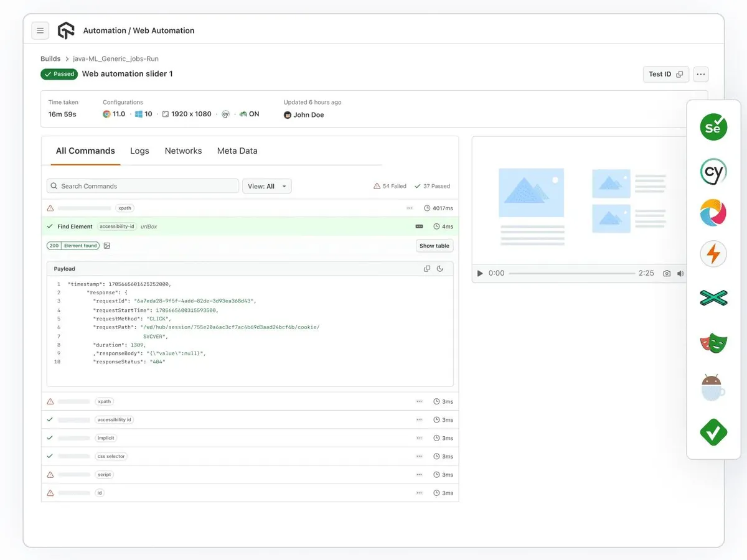
Task: Click the Chrome browser 11.0 configuration icon
Action: pos(106,114)
